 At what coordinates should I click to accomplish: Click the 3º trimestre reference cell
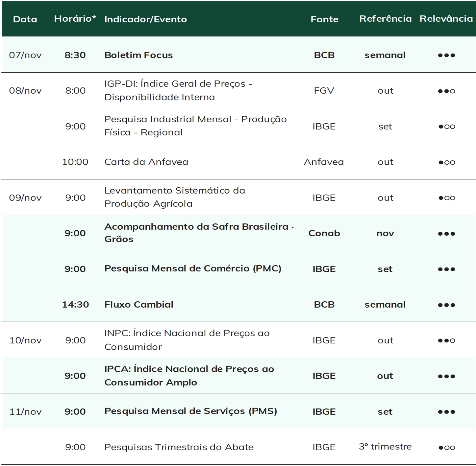(x=385, y=446)
